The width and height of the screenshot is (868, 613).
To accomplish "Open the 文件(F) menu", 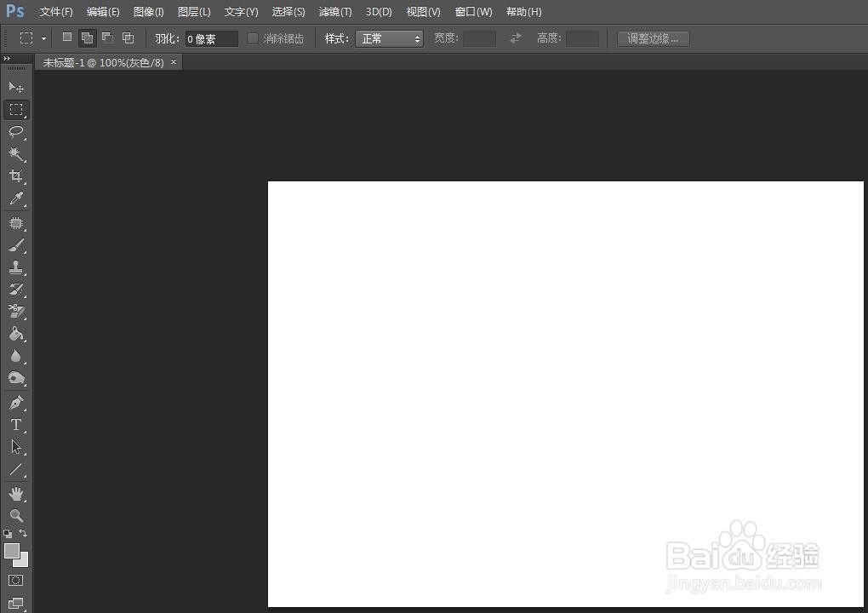I will click(x=56, y=12).
